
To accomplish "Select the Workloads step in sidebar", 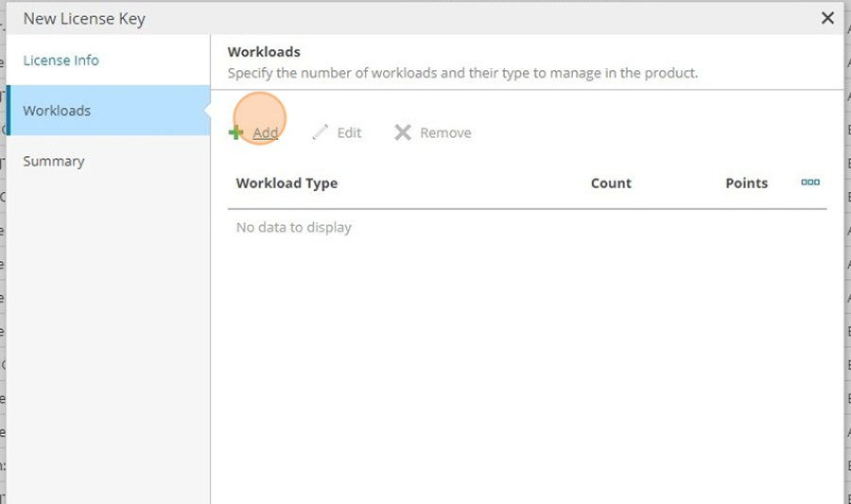I will tap(109, 110).
